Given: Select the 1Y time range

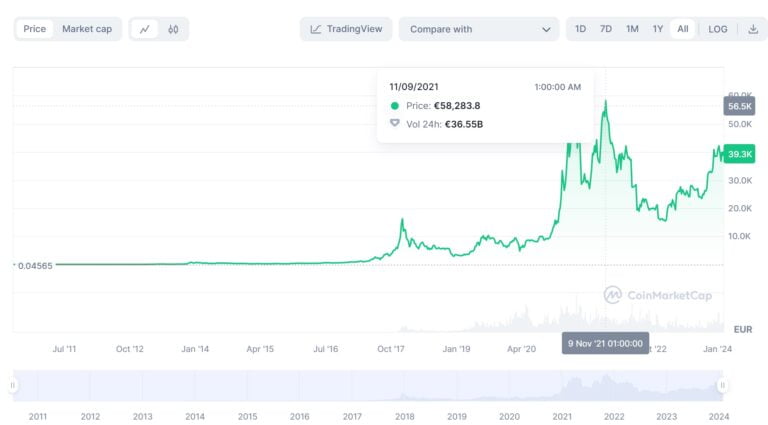Looking at the screenshot, I should (x=657, y=29).
